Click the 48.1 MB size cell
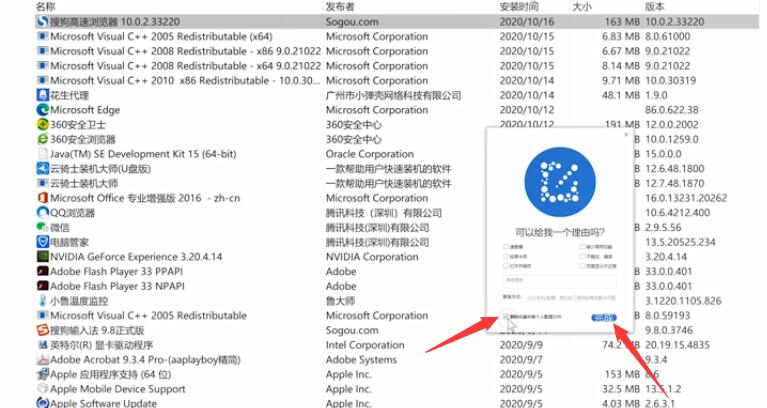 click(621, 95)
